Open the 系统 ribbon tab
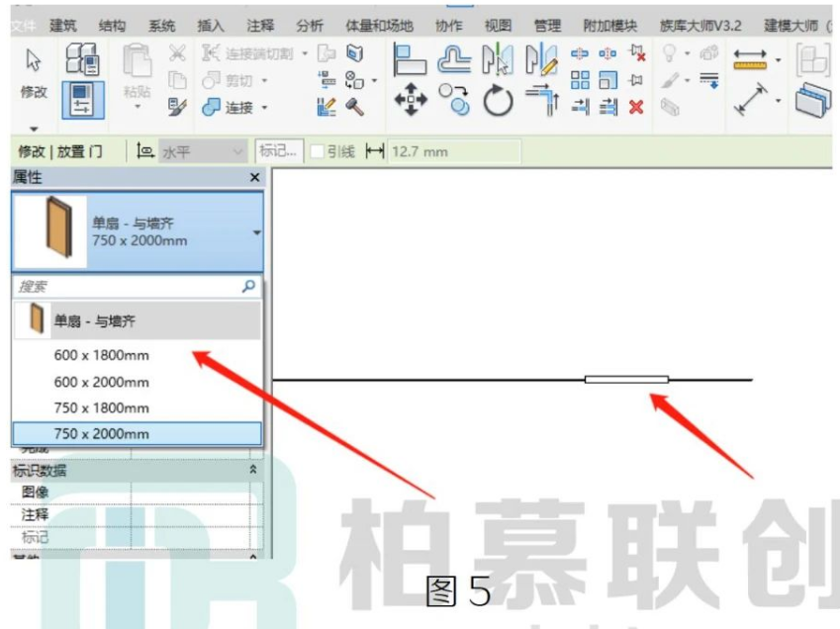The height and width of the screenshot is (629, 840). 162,25
